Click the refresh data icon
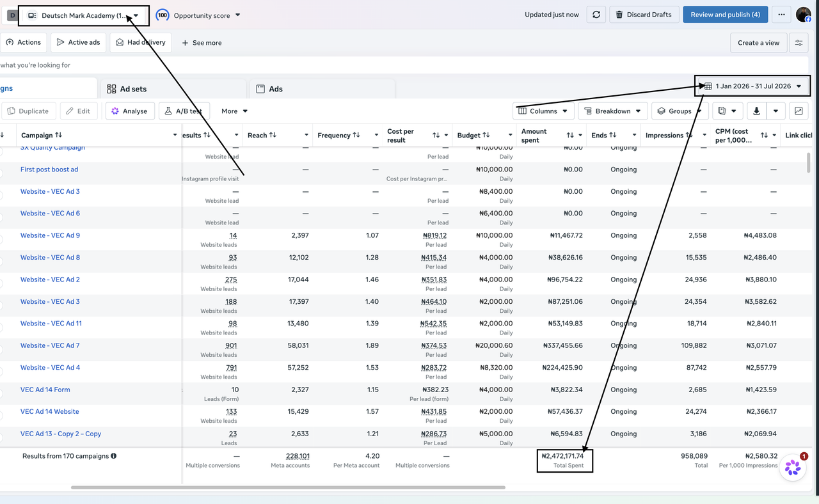The width and height of the screenshot is (819, 504). (596, 15)
